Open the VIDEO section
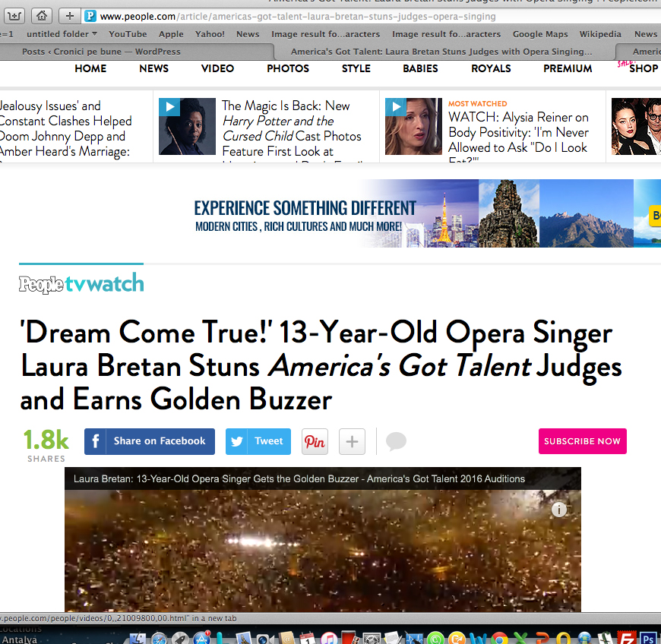 click(217, 68)
